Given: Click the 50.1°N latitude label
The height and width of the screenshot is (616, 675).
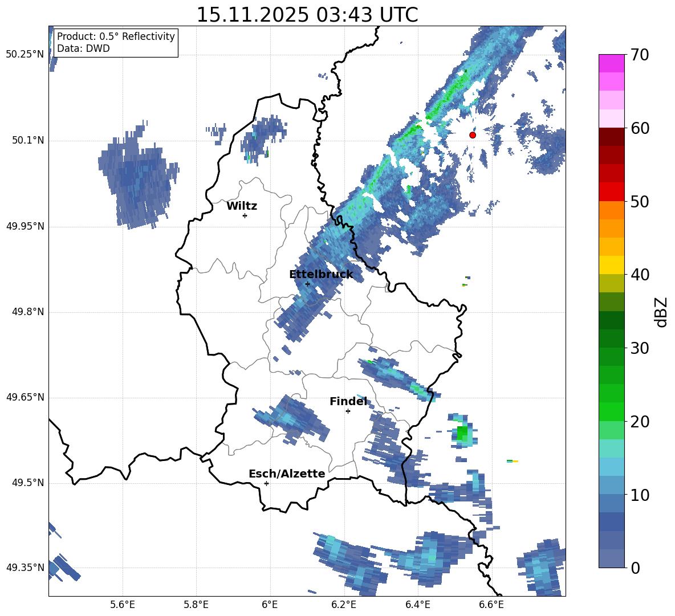Looking at the screenshot, I should pos(29,141).
